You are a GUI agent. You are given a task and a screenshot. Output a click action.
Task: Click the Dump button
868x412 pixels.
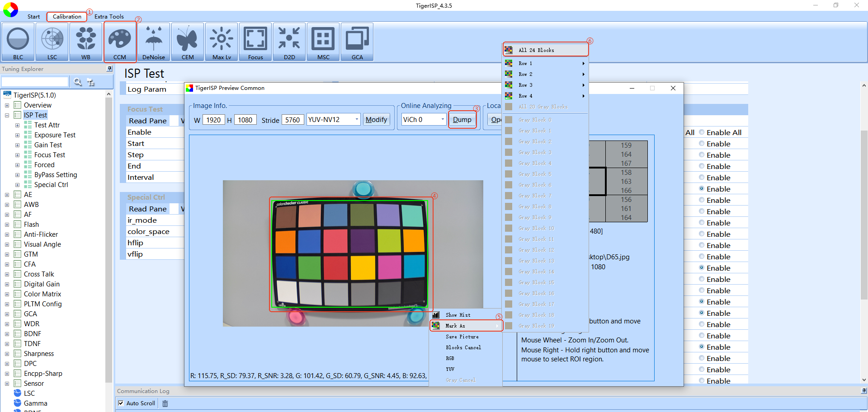point(462,119)
